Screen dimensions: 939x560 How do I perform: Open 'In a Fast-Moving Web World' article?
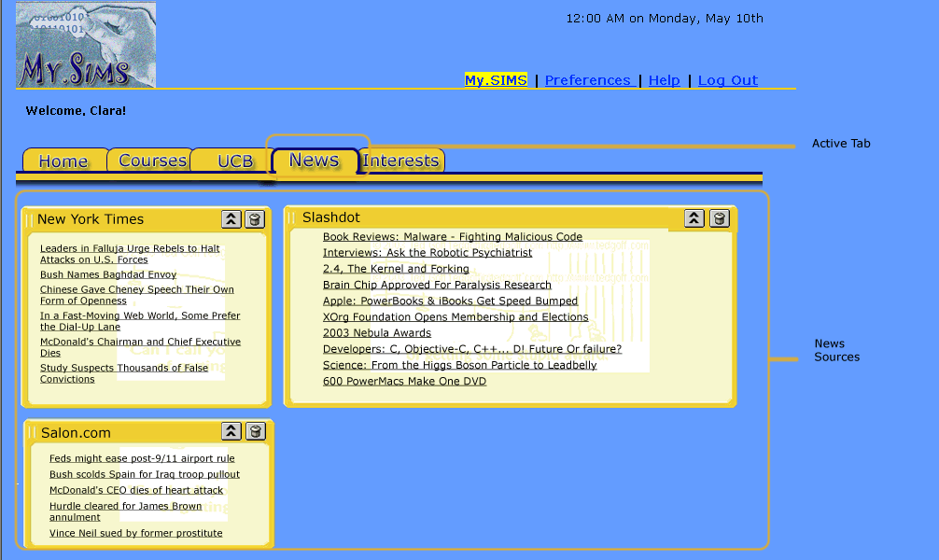tap(140, 321)
